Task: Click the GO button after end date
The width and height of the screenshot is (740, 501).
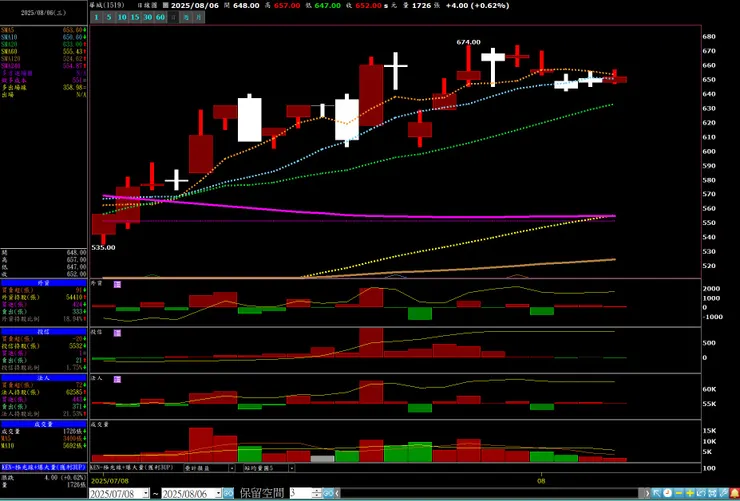Action: click(x=228, y=493)
